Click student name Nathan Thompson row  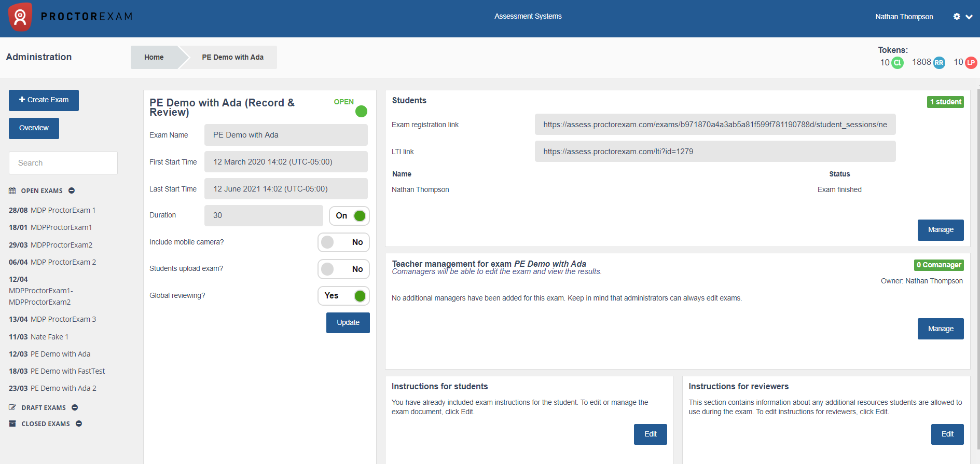click(x=420, y=189)
